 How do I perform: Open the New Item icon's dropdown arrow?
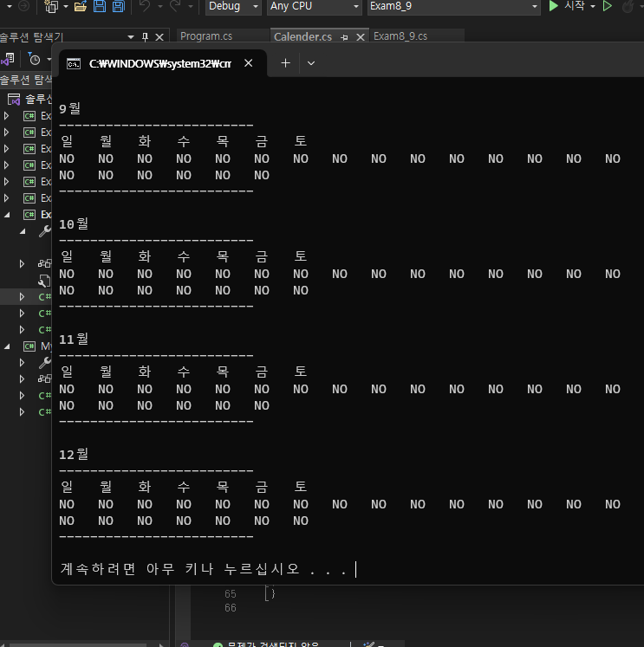(65, 7)
